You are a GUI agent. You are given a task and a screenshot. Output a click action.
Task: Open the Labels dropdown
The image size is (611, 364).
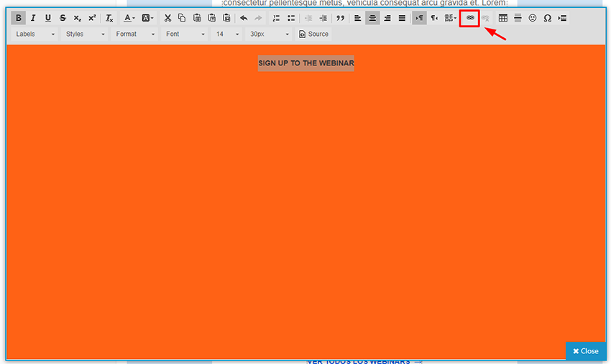35,34
